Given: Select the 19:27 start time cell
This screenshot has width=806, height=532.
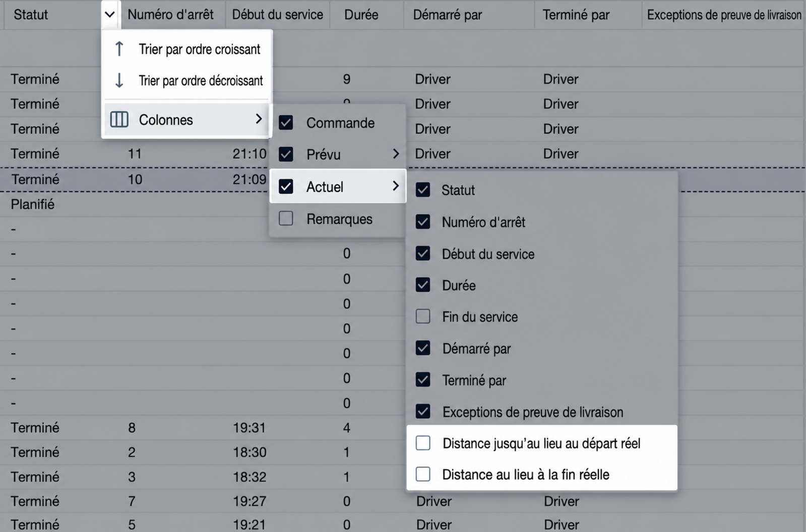Looking at the screenshot, I should [x=249, y=501].
